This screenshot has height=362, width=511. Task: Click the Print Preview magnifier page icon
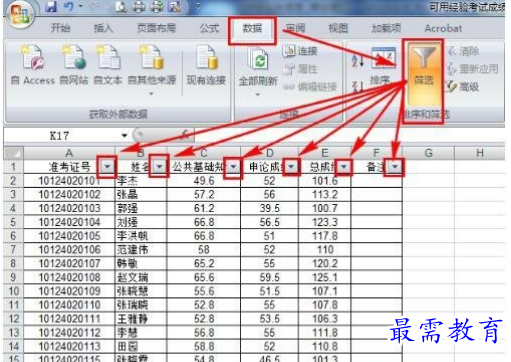click(x=121, y=7)
